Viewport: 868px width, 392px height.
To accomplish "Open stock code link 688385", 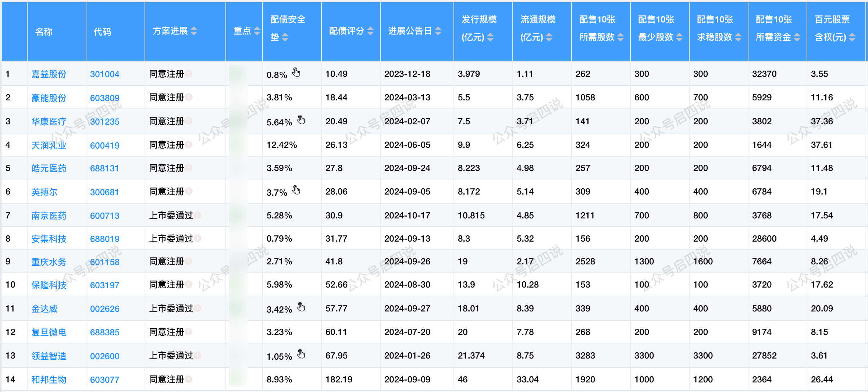I will 104,332.
